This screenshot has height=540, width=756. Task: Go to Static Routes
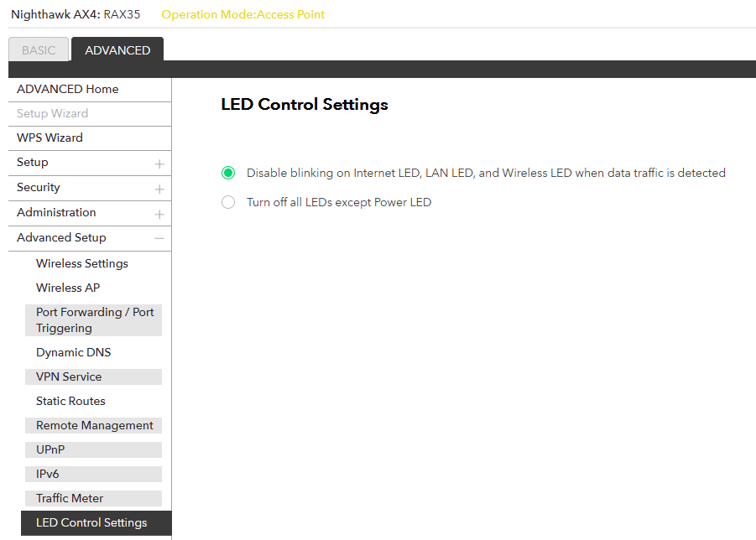(70, 401)
